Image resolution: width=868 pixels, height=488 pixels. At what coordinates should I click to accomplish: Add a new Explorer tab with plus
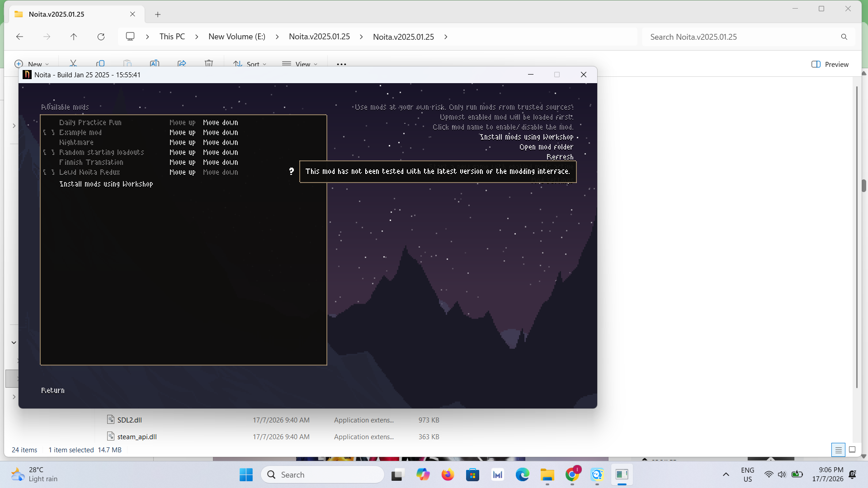158,14
